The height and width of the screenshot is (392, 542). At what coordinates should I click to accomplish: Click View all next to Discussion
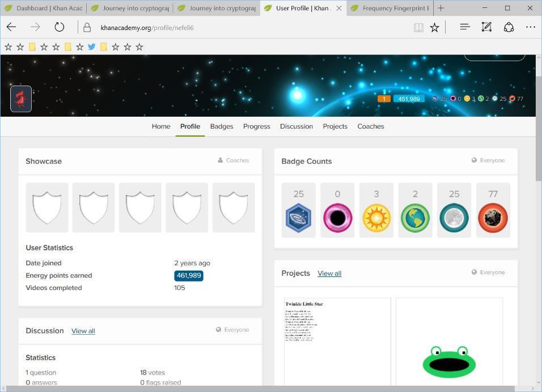83,331
